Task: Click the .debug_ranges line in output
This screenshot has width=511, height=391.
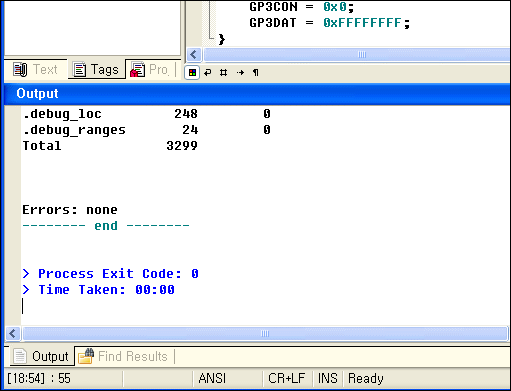Action: click(147, 130)
